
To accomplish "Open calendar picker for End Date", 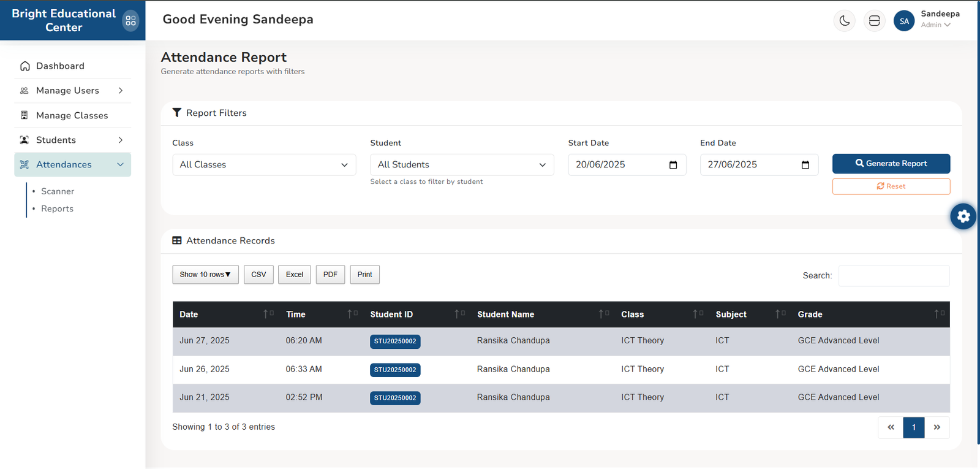I will pos(805,165).
